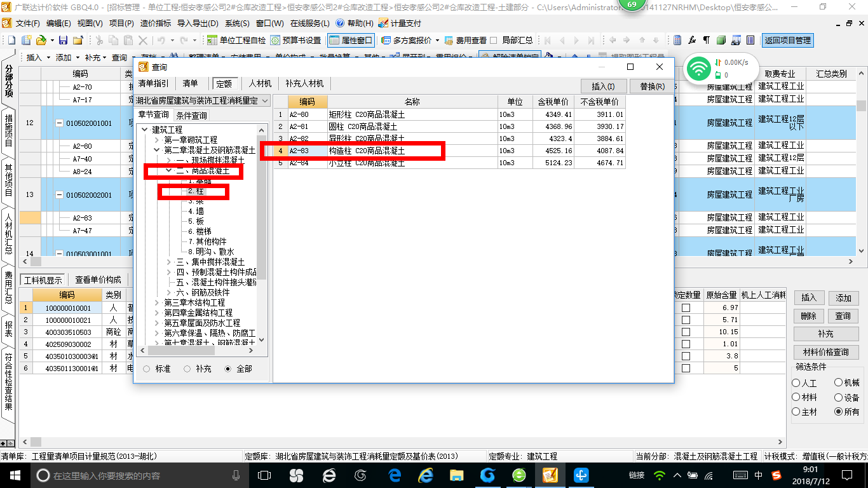Expand 第一章砌筑工程 tree node
Screen dimensions: 868x488
tap(157, 140)
